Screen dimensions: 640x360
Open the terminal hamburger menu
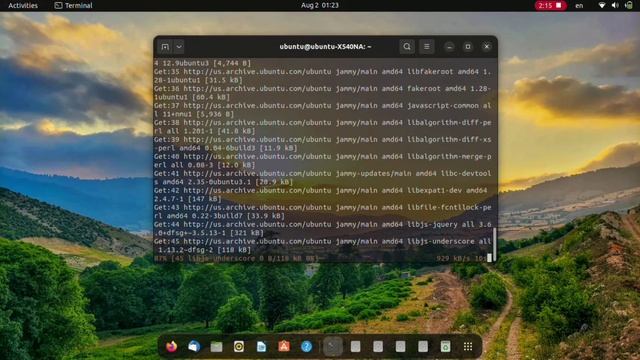tap(427, 47)
